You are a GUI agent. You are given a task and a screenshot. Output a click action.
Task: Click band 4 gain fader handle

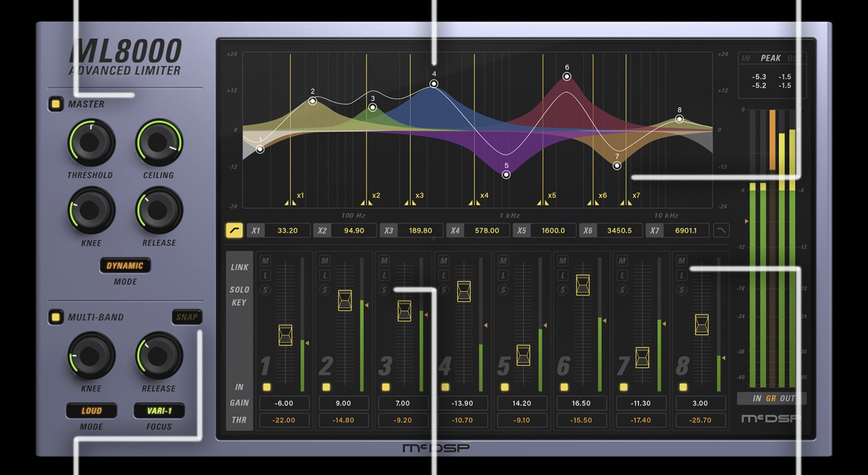464,291
